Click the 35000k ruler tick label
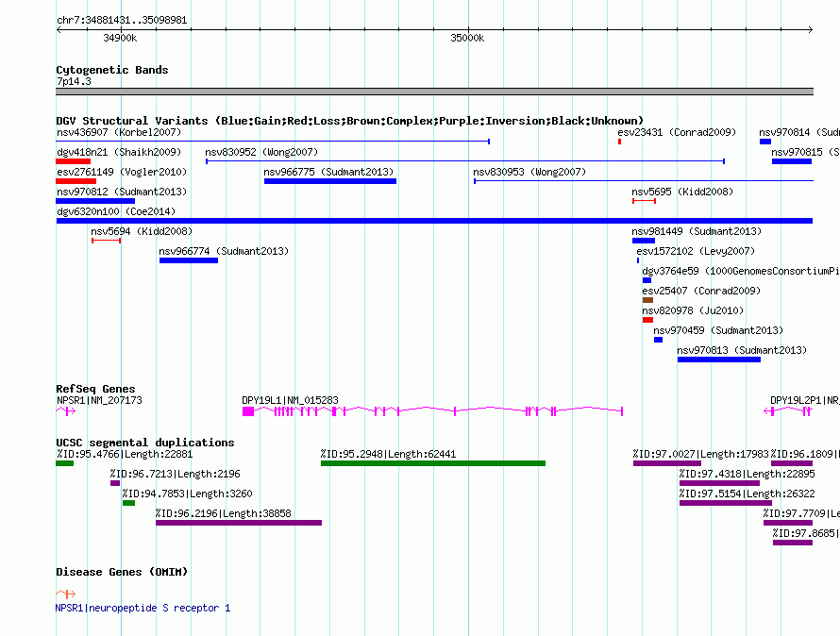Viewport: 840px width, 636px height. (x=467, y=38)
